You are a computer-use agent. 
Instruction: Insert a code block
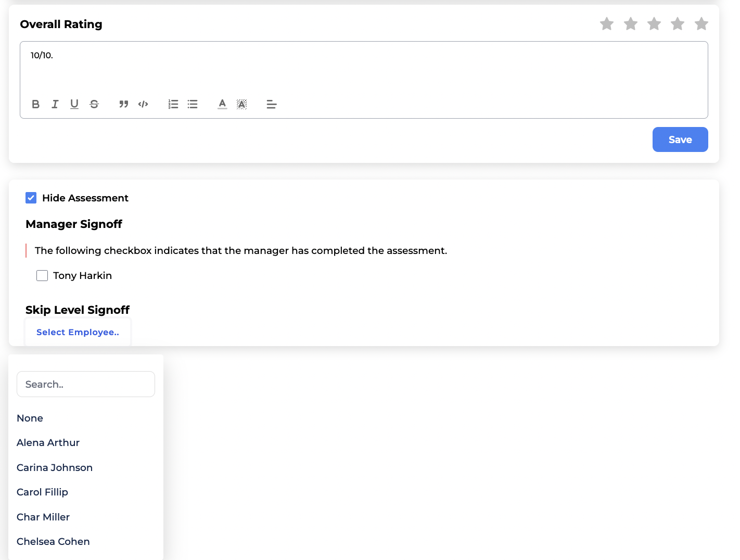point(143,104)
